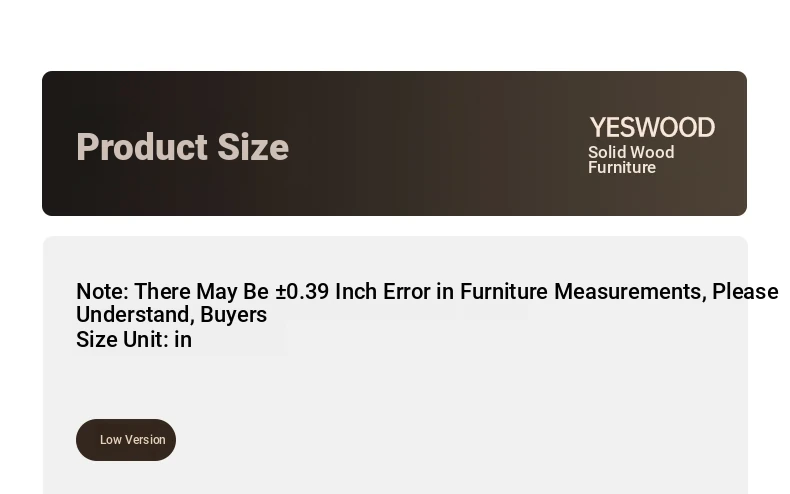
Task: Click empty gray panel area right of Low Version
Action: [450, 440]
